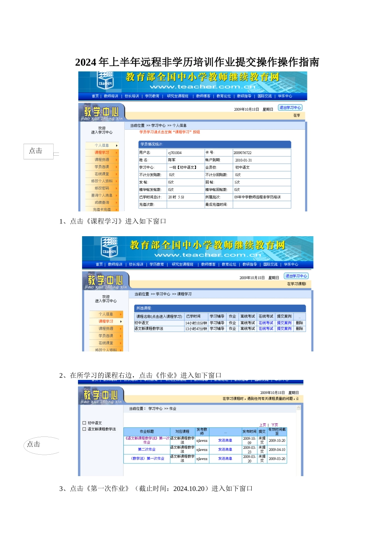Select 查询个人消息 in sidebar menu
The width and height of the screenshot is (392, 555).
(x=102, y=195)
